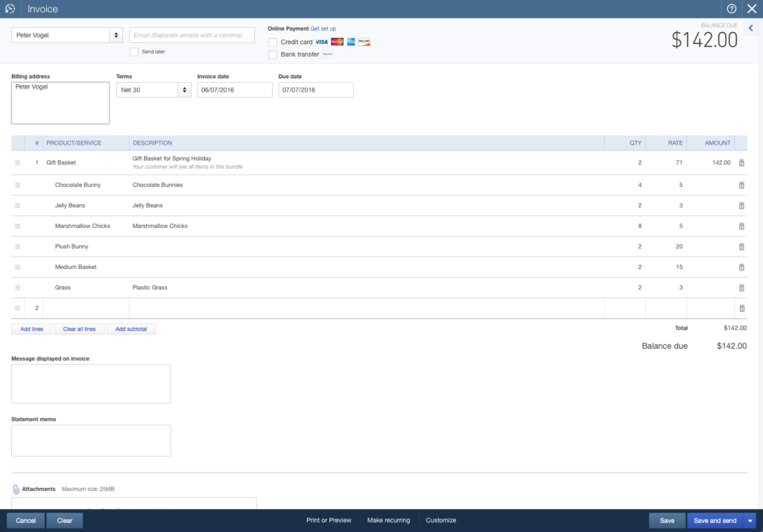Click the Add subtotal button

click(131, 329)
